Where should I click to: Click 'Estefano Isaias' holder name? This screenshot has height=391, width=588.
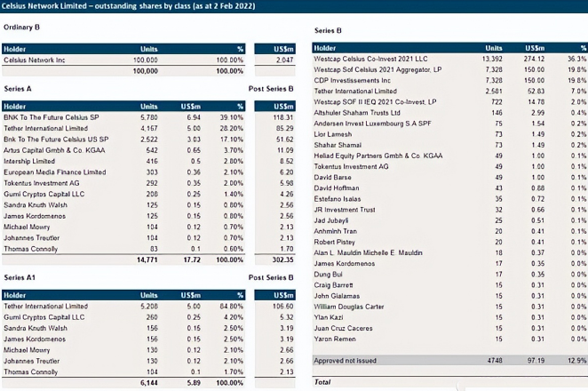[x=338, y=199]
